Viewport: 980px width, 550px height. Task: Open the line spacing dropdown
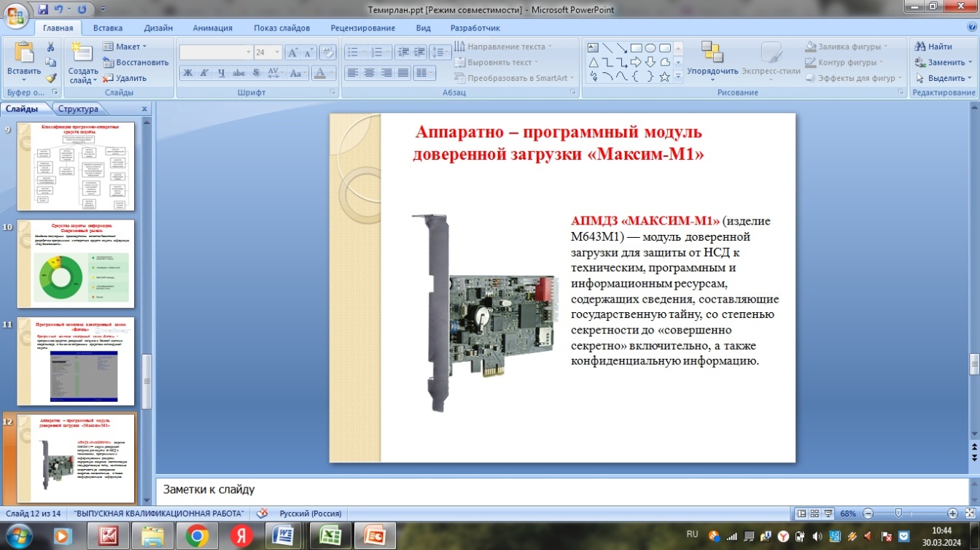pyautogui.click(x=440, y=53)
